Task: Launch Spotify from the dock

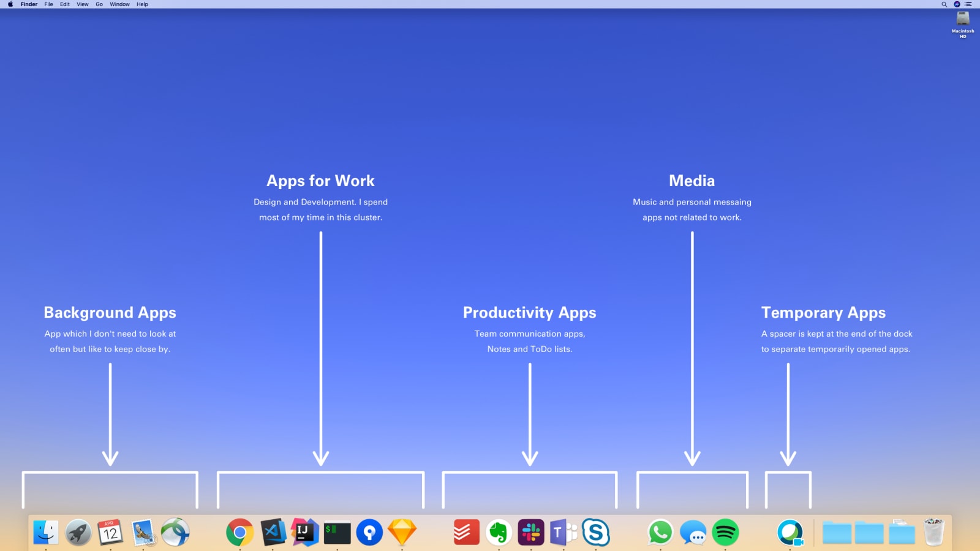Action: [725, 533]
